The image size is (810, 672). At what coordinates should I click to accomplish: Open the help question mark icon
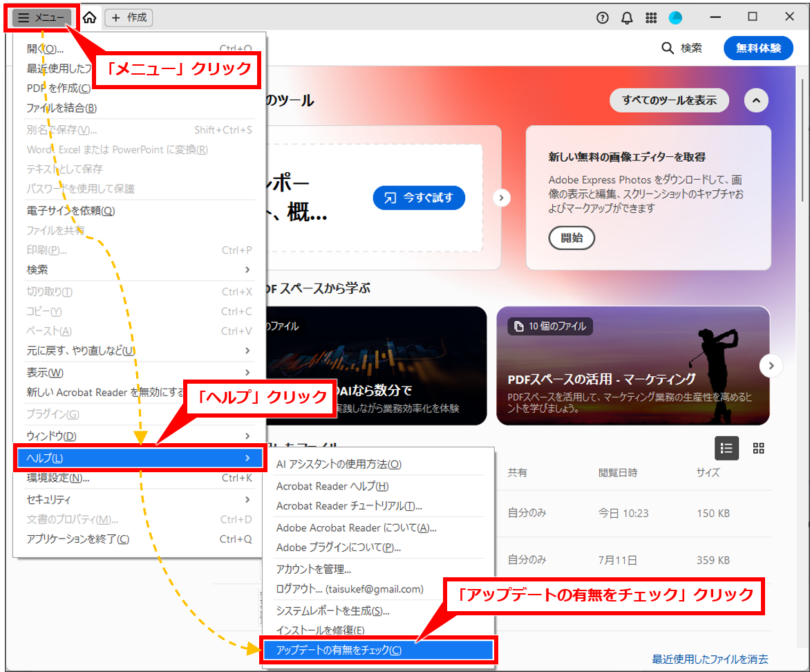tap(603, 18)
